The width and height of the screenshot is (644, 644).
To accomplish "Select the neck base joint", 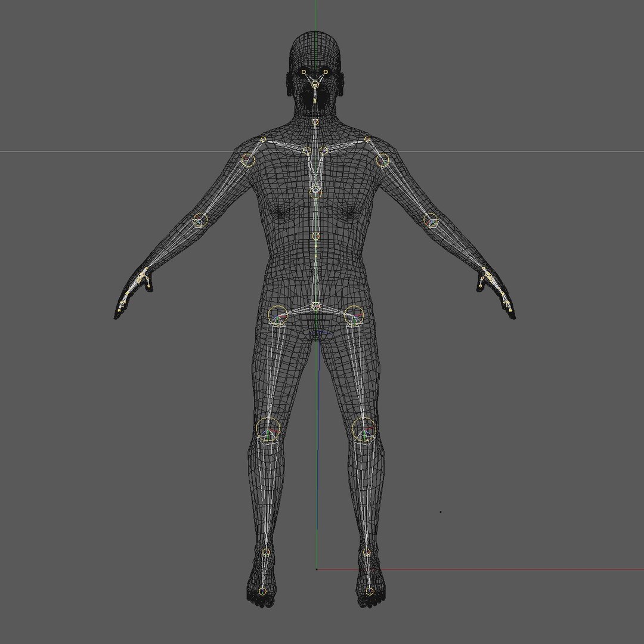I will coord(315,122).
